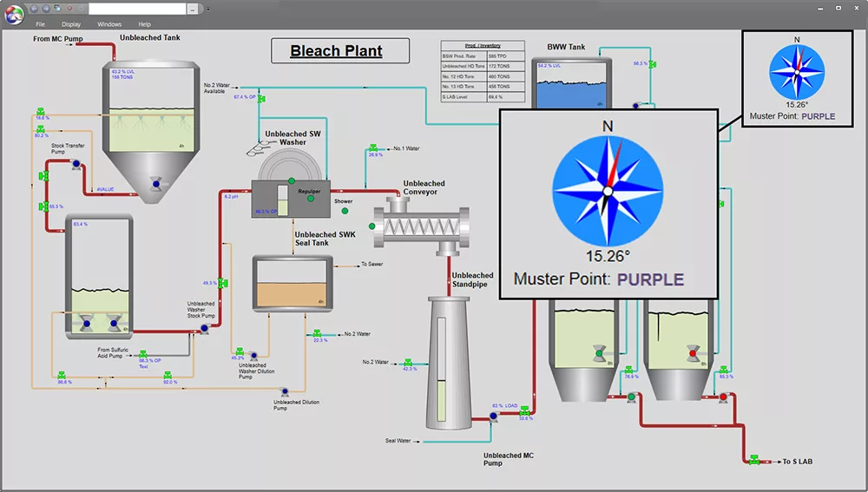The width and height of the screenshot is (868, 492).
Task: Click the red agitator in storage tank
Action: pos(693,353)
